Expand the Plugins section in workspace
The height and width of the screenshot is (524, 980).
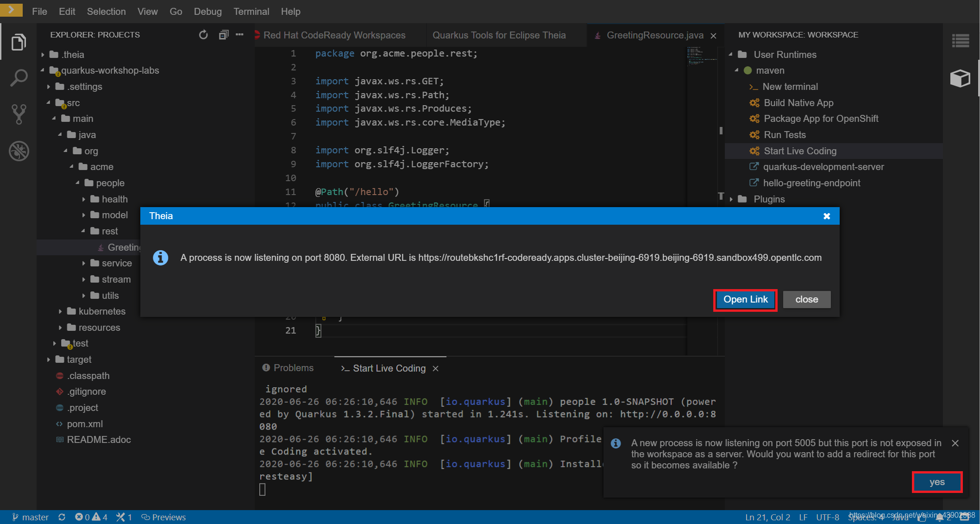(731, 199)
